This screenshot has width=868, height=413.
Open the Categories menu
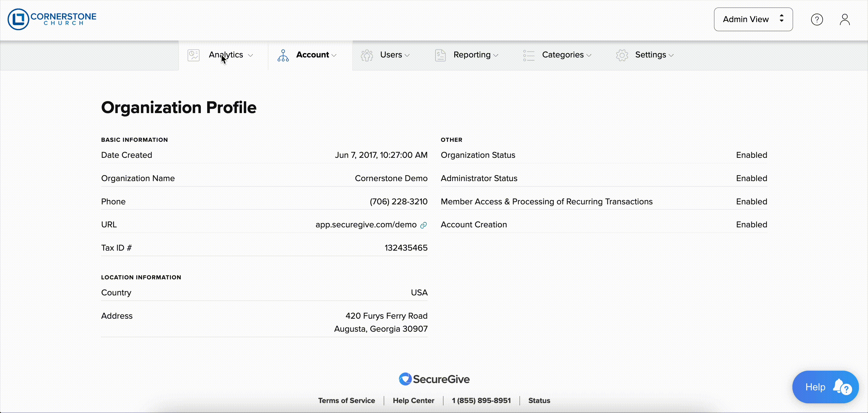[x=562, y=55]
